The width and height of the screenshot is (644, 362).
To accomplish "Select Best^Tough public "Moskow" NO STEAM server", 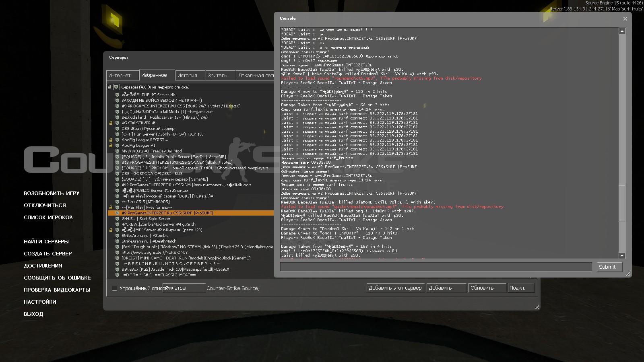I will [x=191, y=247].
